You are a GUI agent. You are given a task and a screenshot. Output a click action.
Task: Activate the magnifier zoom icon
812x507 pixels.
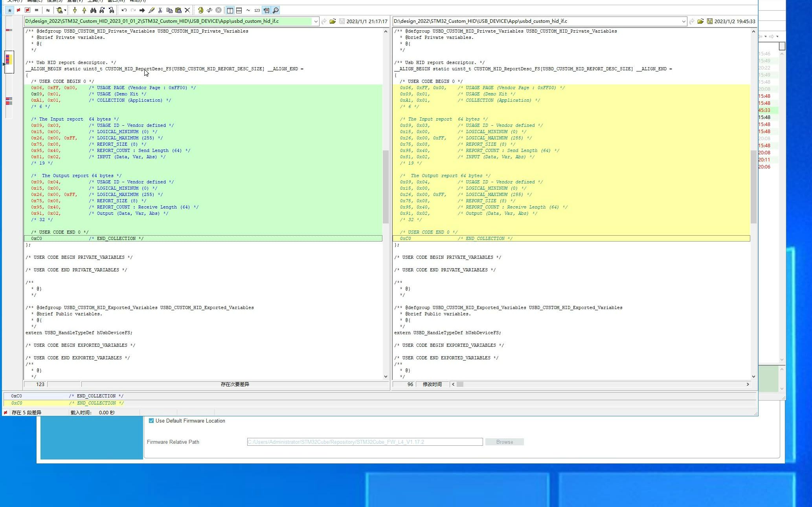tap(276, 10)
